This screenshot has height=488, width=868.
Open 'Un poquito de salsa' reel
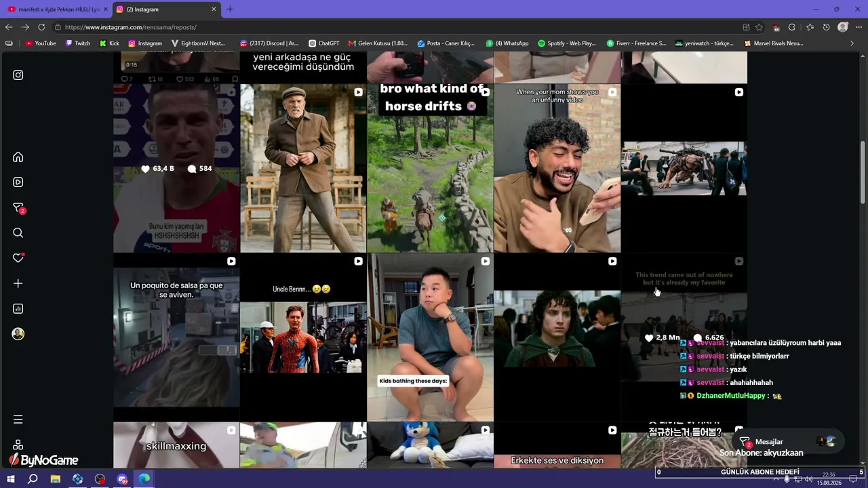point(176,338)
